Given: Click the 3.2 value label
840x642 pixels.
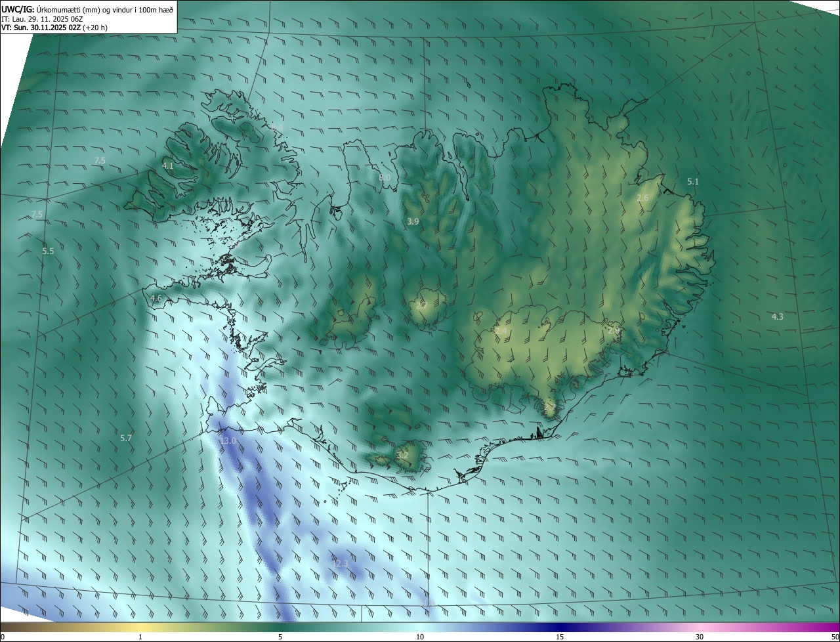Looking at the screenshot, I should [402, 455].
